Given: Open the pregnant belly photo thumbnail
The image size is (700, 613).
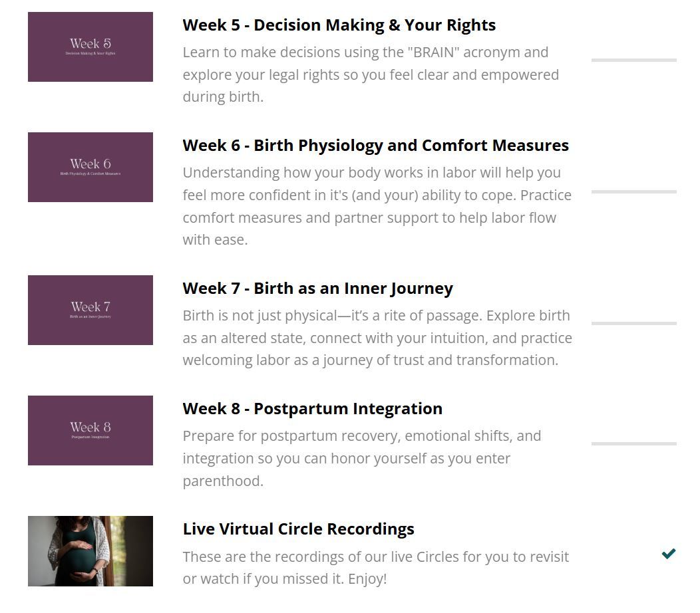Looking at the screenshot, I should 90,551.
